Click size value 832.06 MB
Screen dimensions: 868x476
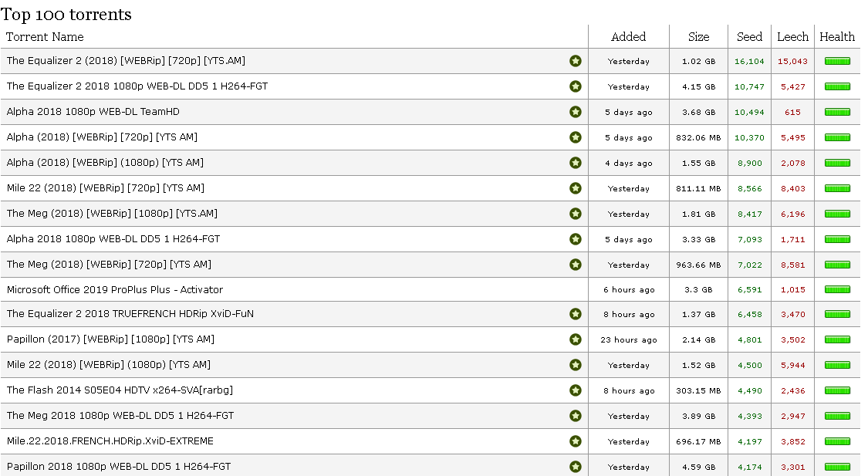pyautogui.click(x=698, y=138)
